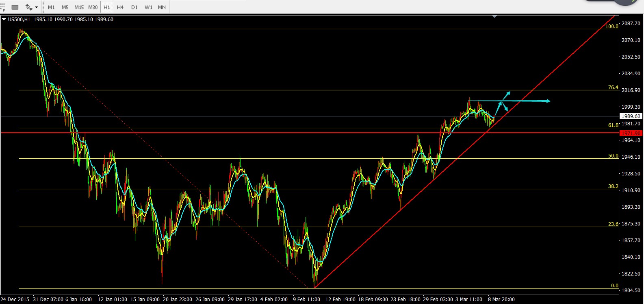Select the M30 timeframe button
Image resolution: width=644 pixels, height=304 pixels.
click(93, 7)
